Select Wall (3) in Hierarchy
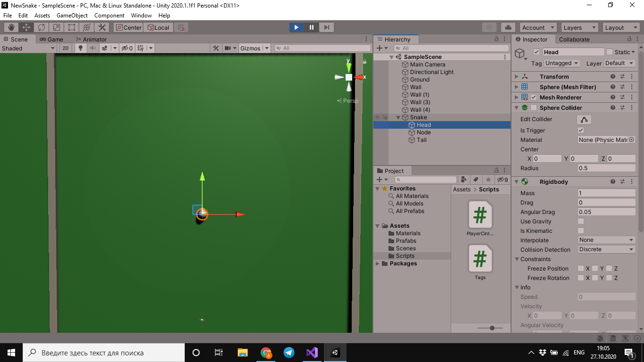Image resolution: width=644 pixels, height=362 pixels. 420,102
